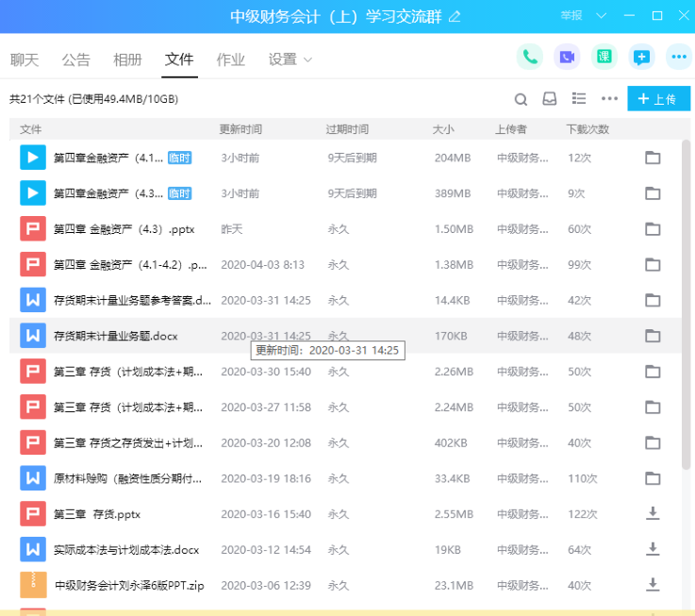Edit group name with pencil icon

coord(455,16)
